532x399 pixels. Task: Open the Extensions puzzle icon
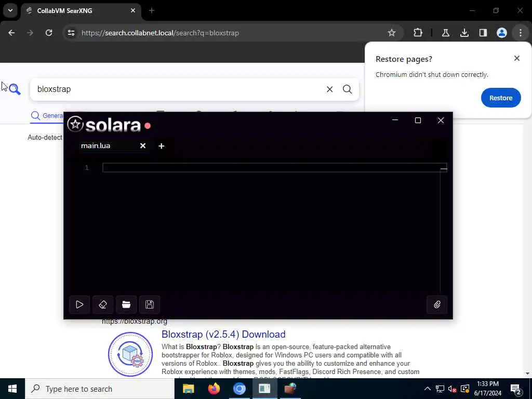coord(418,33)
